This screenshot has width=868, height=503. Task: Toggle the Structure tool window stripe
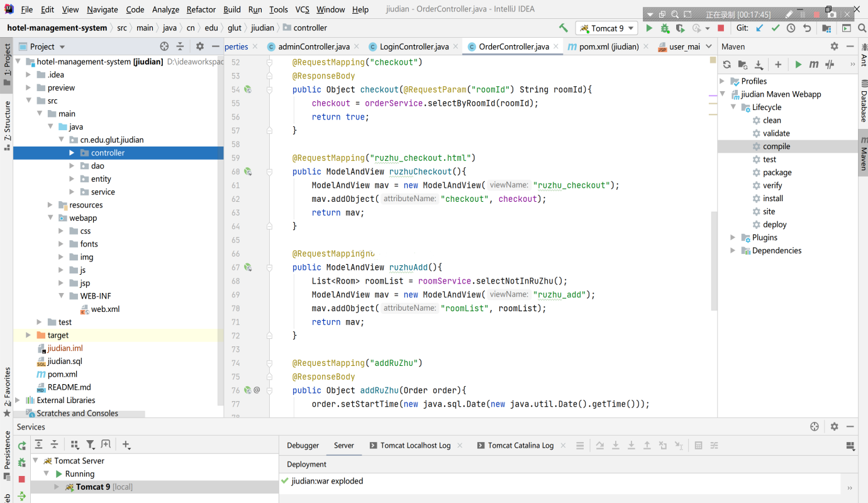pos(7,124)
